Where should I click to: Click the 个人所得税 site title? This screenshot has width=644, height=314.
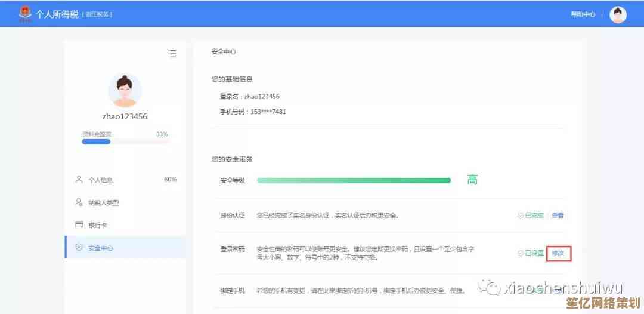coord(57,14)
